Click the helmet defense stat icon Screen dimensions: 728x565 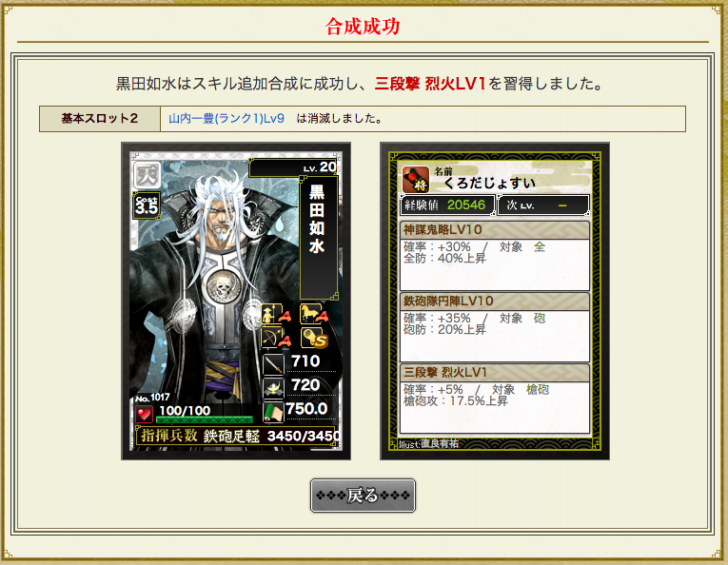pyautogui.click(x=273, y=388)
